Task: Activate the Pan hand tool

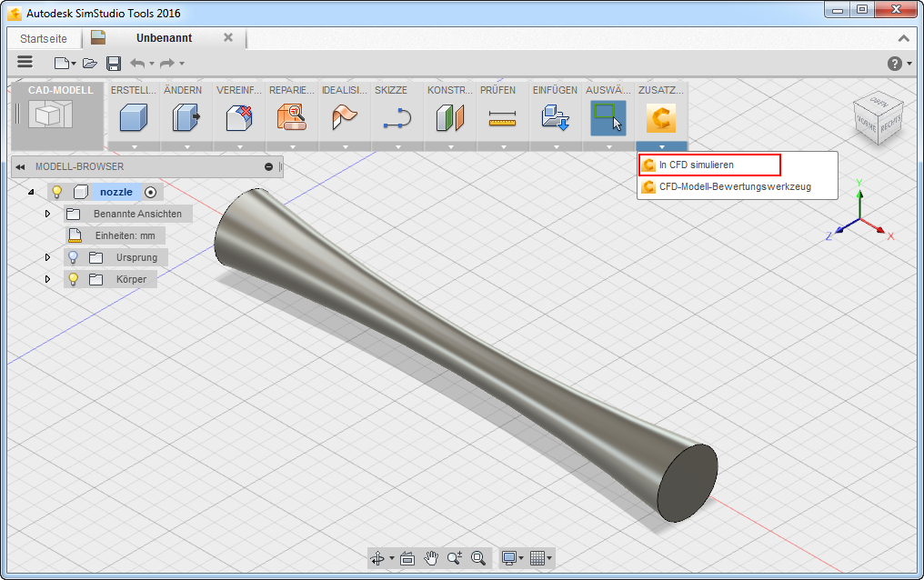Action: (x=431, y=557)
